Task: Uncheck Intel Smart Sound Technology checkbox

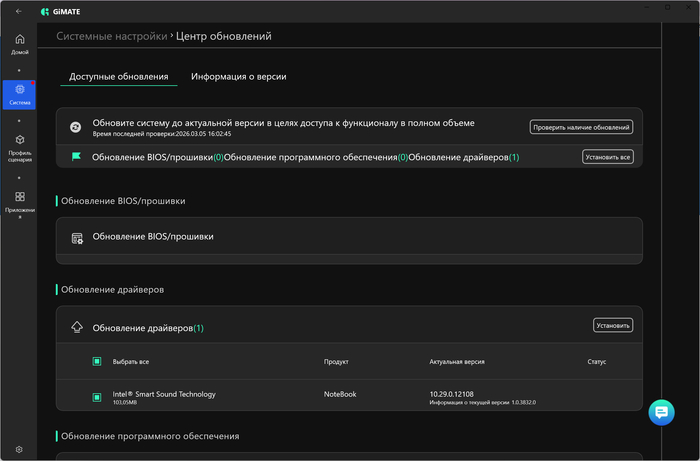Action: pos(97,398)
